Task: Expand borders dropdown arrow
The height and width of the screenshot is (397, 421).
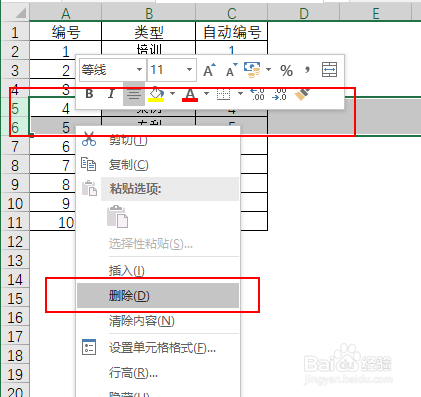Action: tap(240, 94)
